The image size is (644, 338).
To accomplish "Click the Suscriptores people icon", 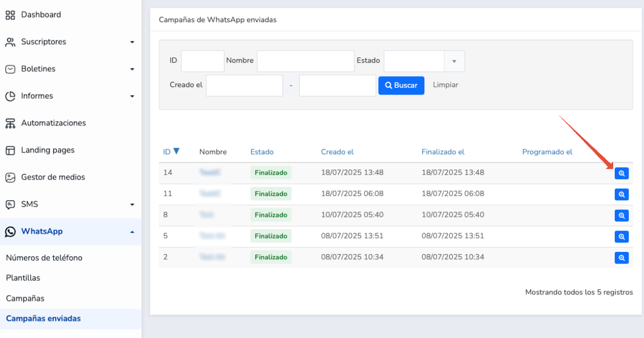I will (10, 42).
